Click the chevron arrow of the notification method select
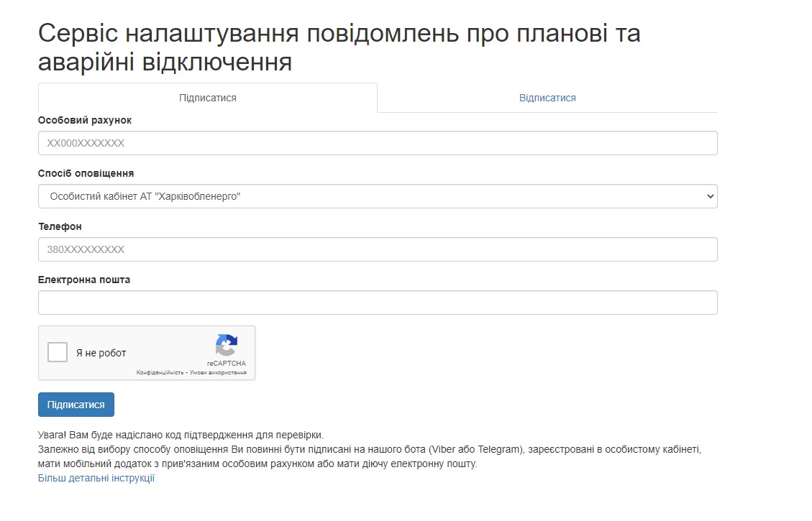Viewport: 812px width, 521px height. pyautogui.click(x=710, y=196)
